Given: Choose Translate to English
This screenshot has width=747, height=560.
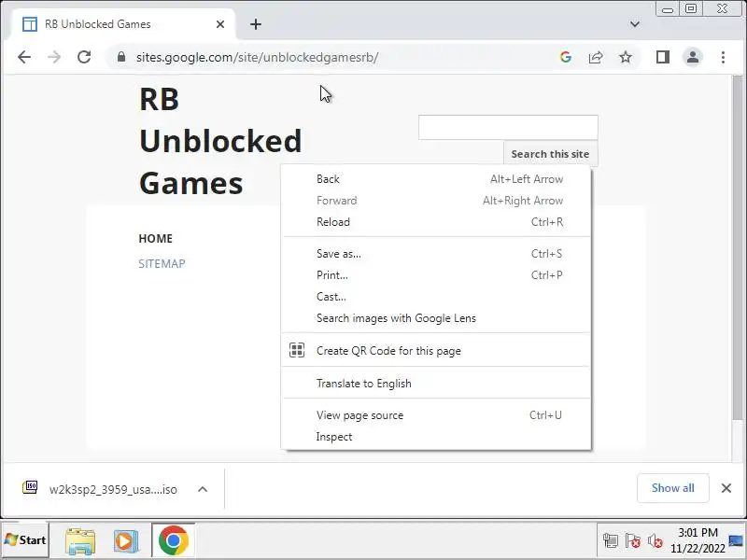Looking at the screenshot, I should (x=436, y=384).
